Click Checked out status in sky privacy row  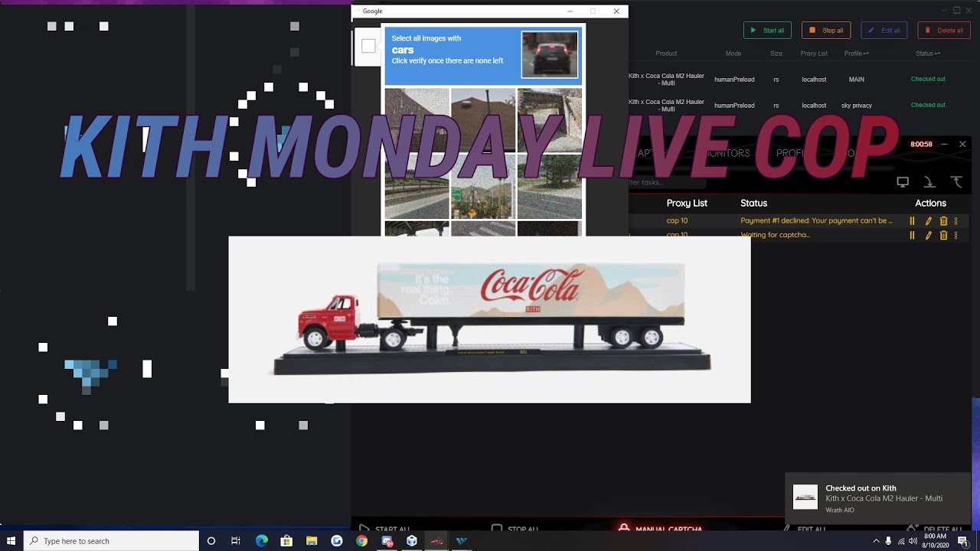click(x=928, y=106)
